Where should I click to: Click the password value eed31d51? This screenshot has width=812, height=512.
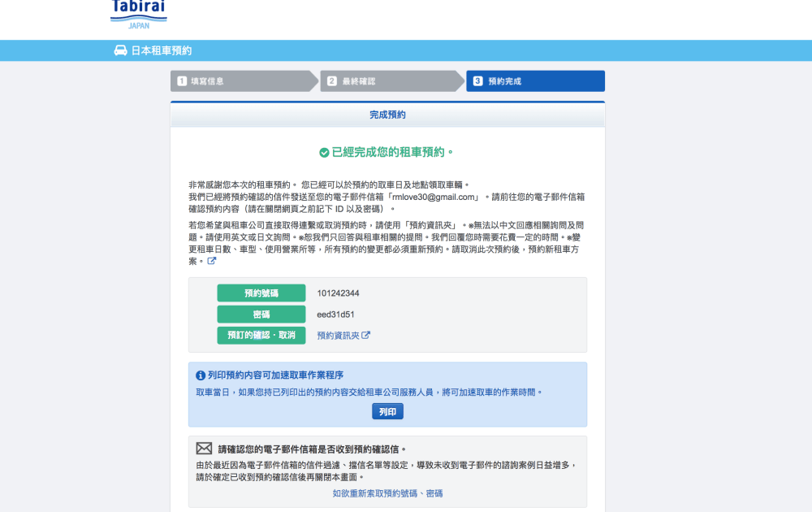point(335,315)
